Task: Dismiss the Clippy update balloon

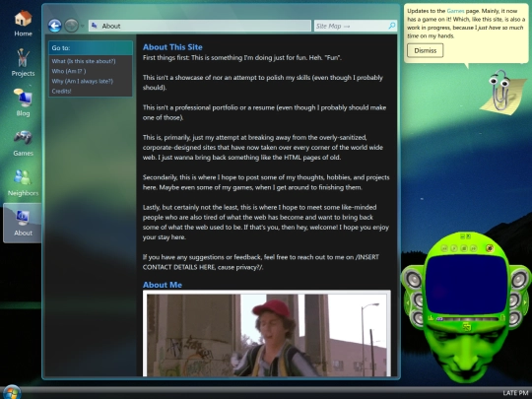Action: tap(426, 50)
